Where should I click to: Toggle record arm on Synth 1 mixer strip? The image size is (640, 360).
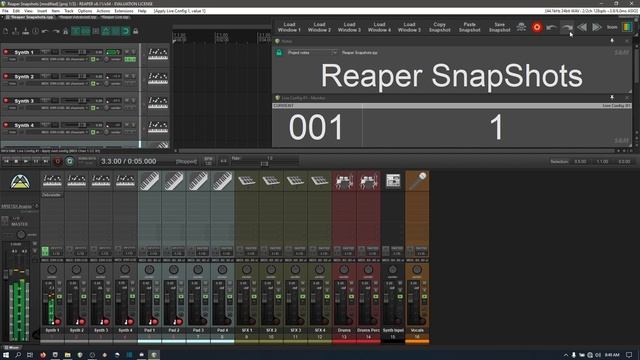coord(57,322)
